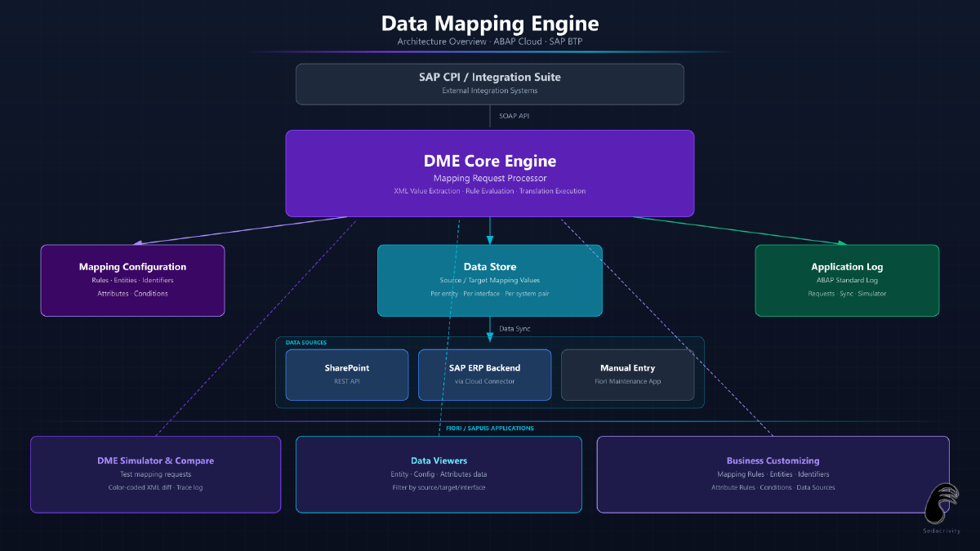Click the Data Sync arrow label
Image resolution: width=980 pixels, height=551 pixels.
tap(515, 328)
